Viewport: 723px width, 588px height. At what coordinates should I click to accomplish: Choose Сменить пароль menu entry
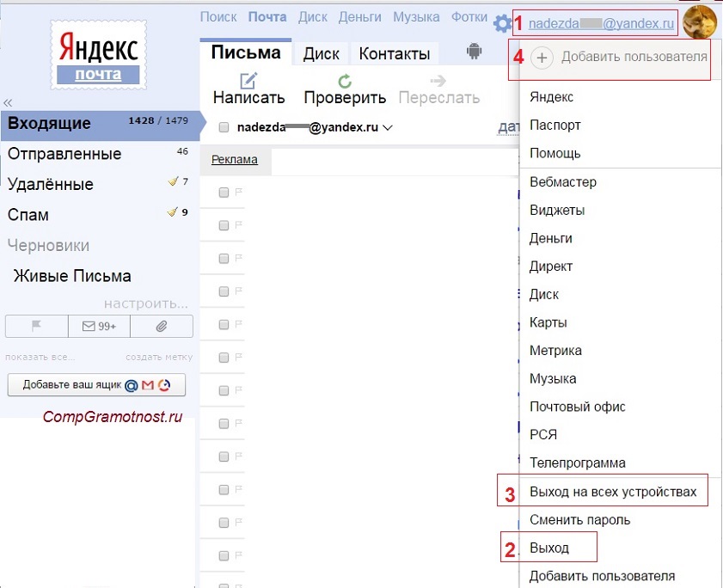579,520
